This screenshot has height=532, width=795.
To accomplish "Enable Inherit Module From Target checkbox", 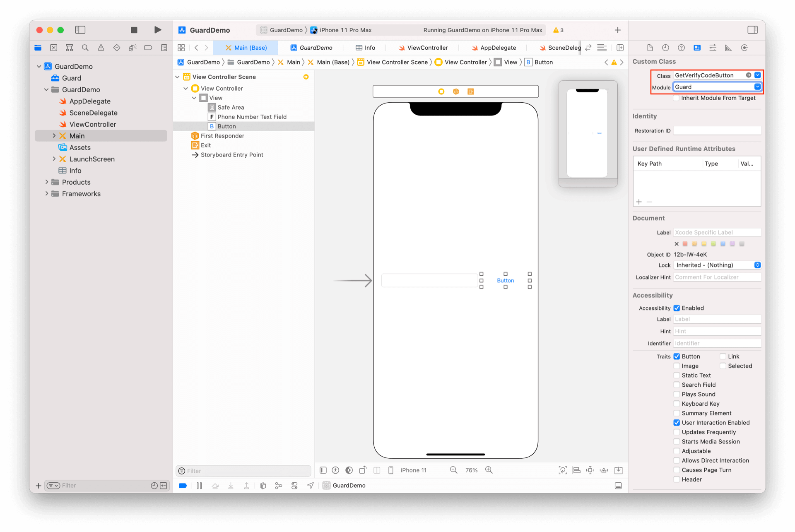I will click(676, 98).
